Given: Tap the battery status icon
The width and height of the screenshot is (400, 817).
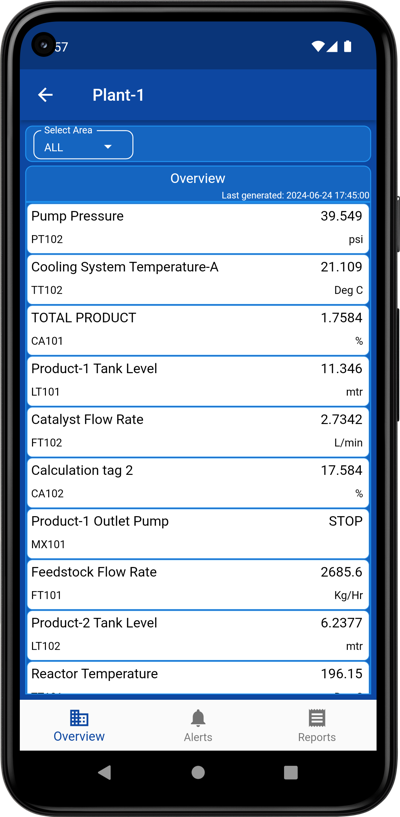Looking at the screenshot, I should tap(347, 47).
